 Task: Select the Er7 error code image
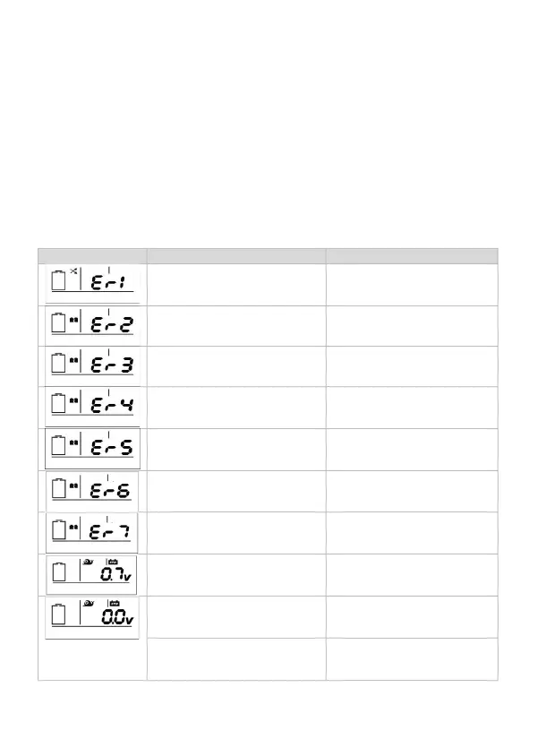tap(93, 532)
